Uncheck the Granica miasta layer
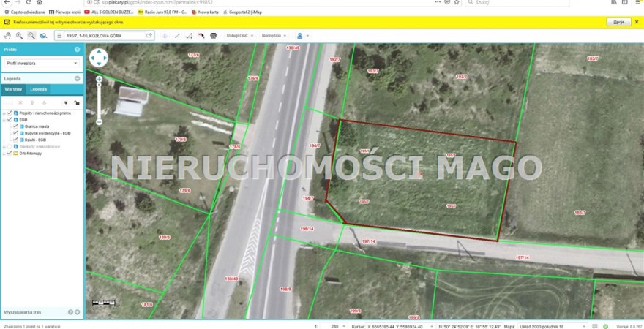Screen dimensions: 644x329 click(15, 126)
